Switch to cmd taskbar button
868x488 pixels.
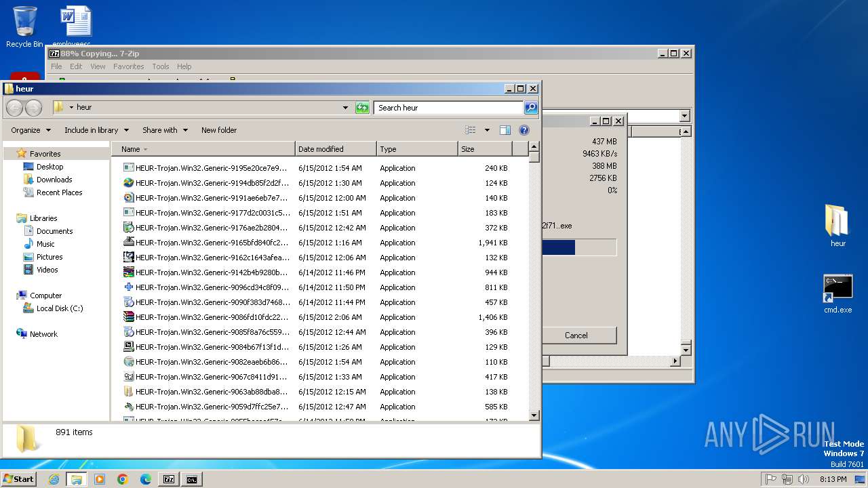[x=192, y=479]
